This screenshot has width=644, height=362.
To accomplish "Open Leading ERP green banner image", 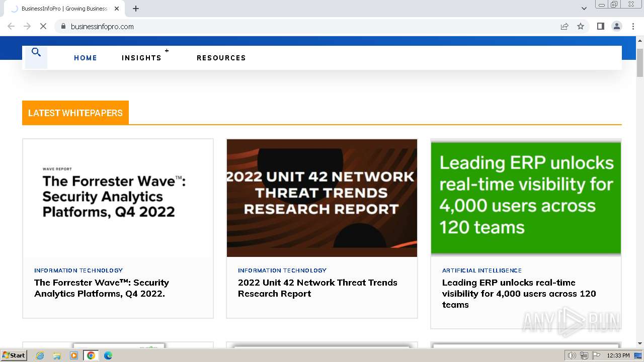I will pyautogui.click(x=526, y=198).
